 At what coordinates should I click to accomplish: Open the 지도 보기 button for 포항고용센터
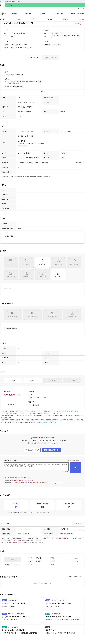pos(79,529)
